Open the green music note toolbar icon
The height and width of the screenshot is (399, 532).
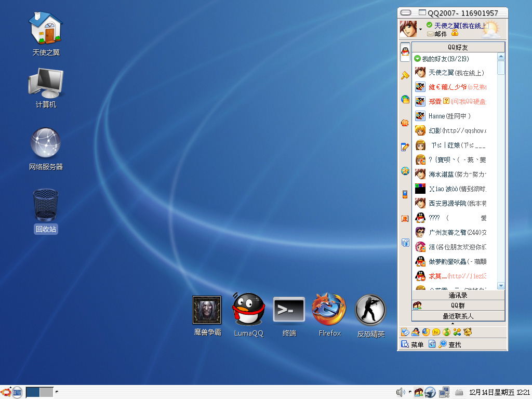pos(446,332)
